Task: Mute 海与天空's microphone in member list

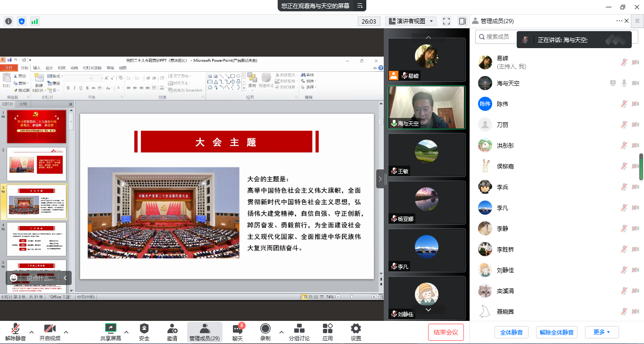Action: click(x=624, y=83)
